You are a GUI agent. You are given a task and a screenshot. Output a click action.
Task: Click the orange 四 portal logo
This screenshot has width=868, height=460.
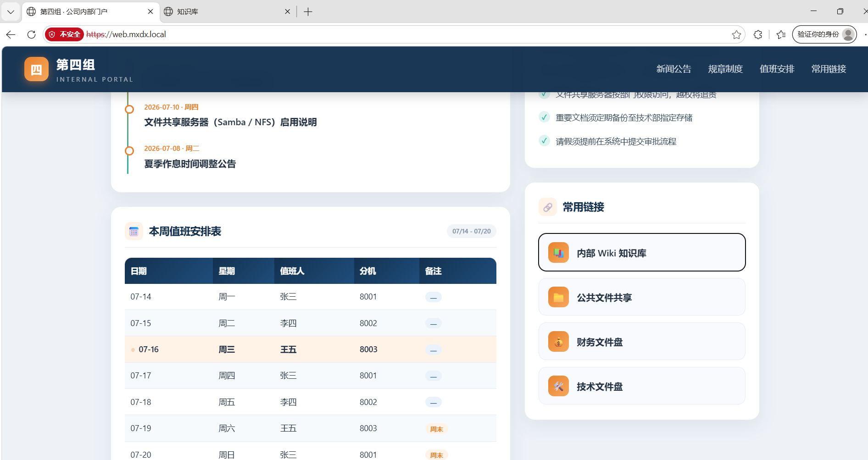coord(36,69)
